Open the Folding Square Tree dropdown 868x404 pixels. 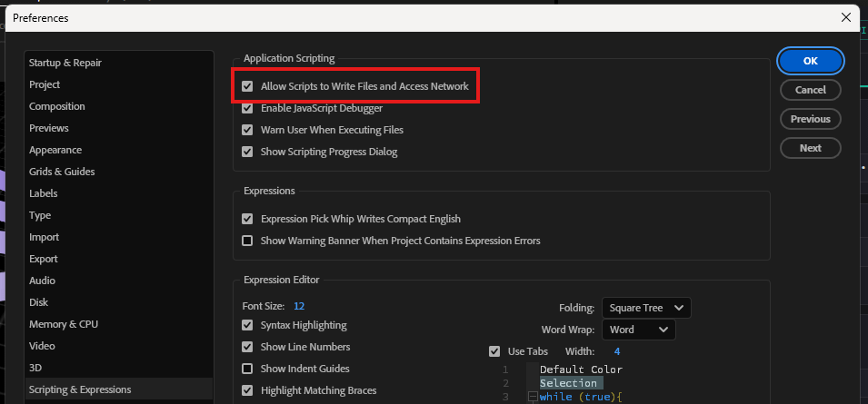tap(646, 308)
